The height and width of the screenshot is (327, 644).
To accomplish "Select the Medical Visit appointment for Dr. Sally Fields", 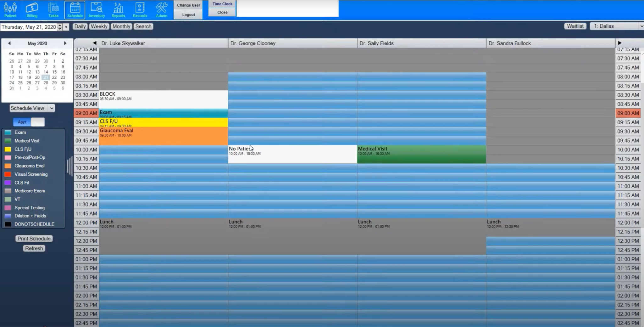I will click(x=421, y=154).
